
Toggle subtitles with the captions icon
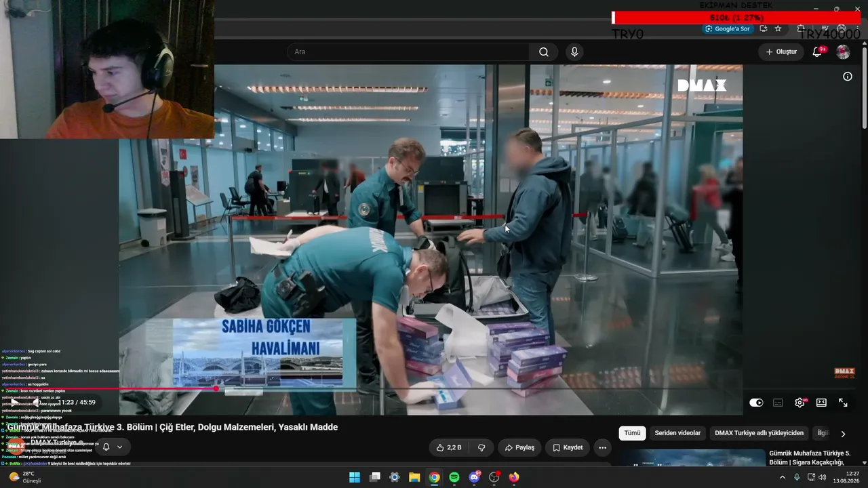(x=778, y=403)
